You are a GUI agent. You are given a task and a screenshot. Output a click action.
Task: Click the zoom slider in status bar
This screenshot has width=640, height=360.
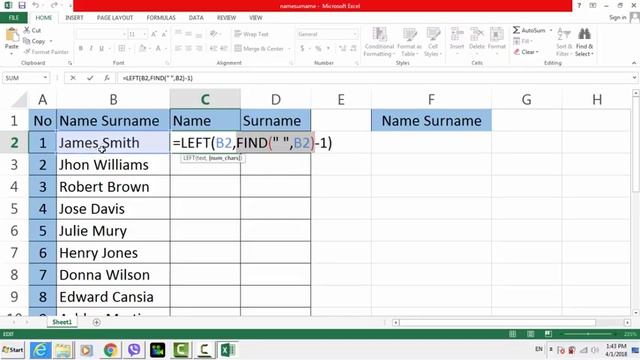tap(588, 334)
